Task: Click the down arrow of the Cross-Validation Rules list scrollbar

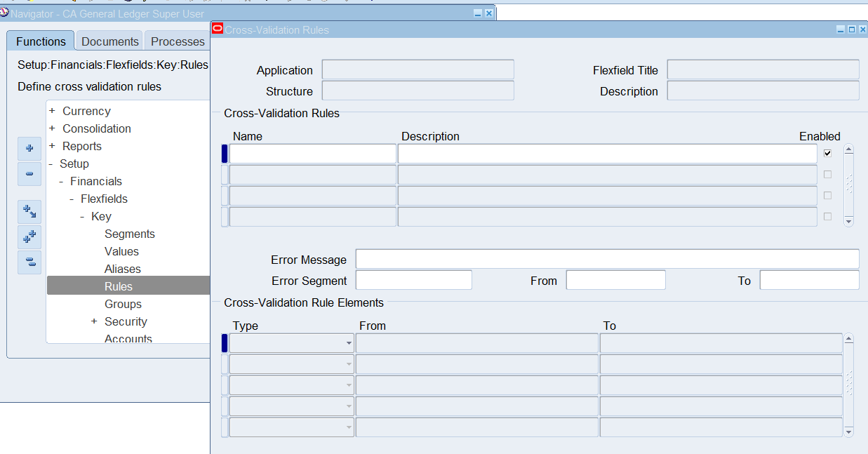Action: [848, 221]
